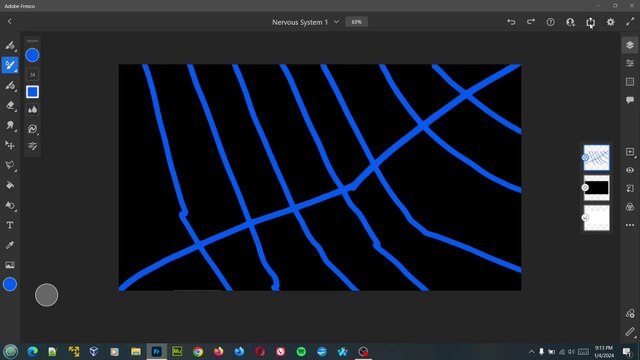This screenshot has height=360, width=640.
Task: Select the Pixel Brushes tool
Action: (10, 45)
